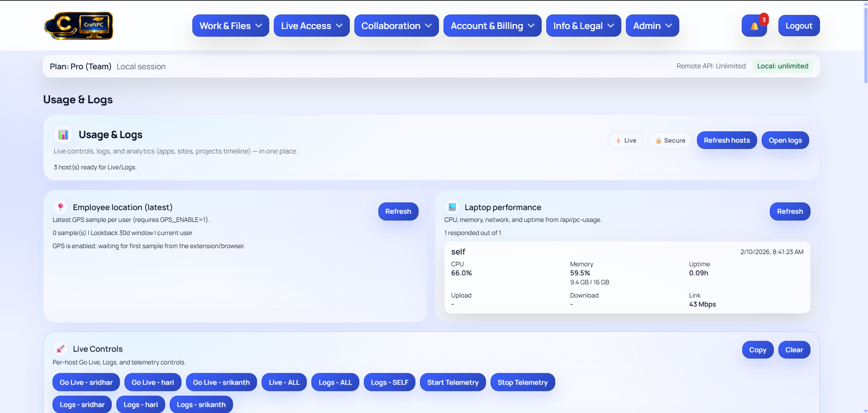868x413 pixels.
Task: Click the CPU 66.0% value
Action: pyautogui.click(x=462, y=273)
